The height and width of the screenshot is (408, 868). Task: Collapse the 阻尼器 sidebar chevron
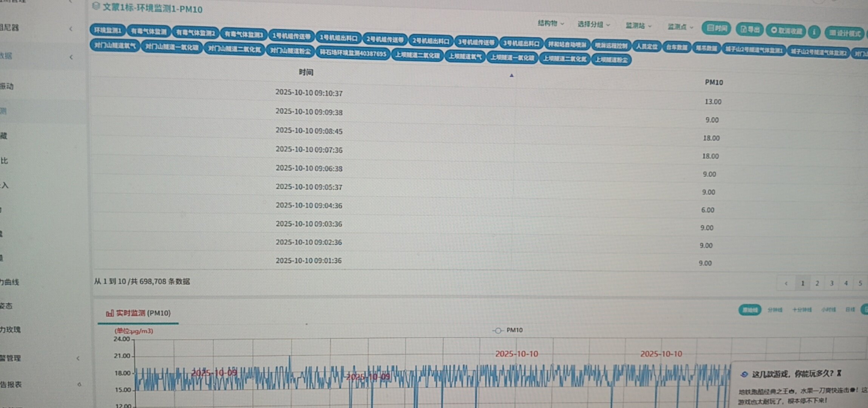[x=71, y=29]
